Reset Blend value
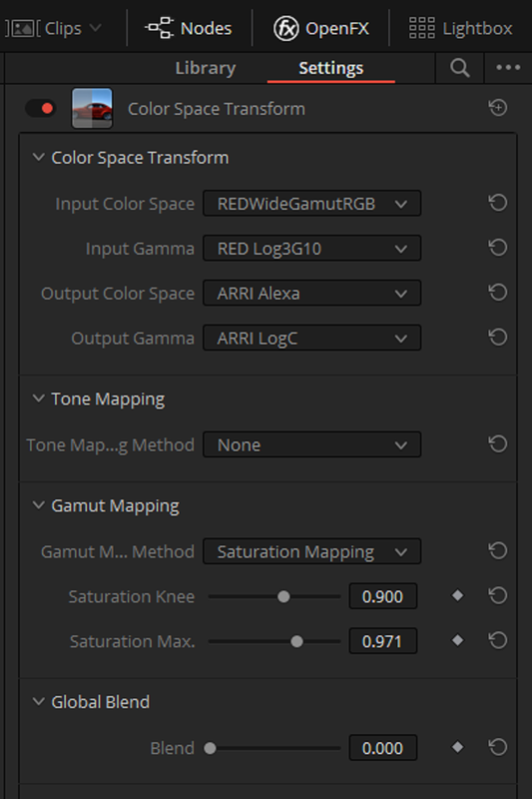 pyautogui.click(x=498, y=747)
